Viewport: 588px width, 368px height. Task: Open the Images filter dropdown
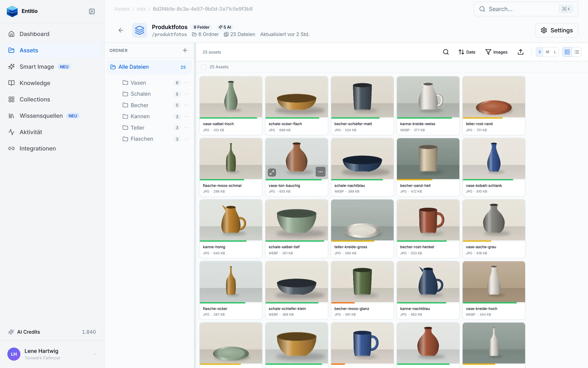click(x=496, y=52)
